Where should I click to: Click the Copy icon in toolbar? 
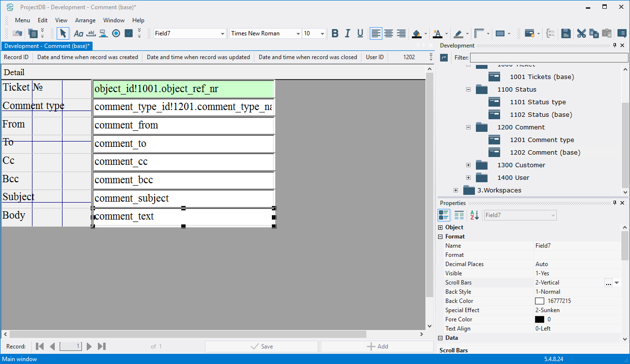tap(594, 33)
